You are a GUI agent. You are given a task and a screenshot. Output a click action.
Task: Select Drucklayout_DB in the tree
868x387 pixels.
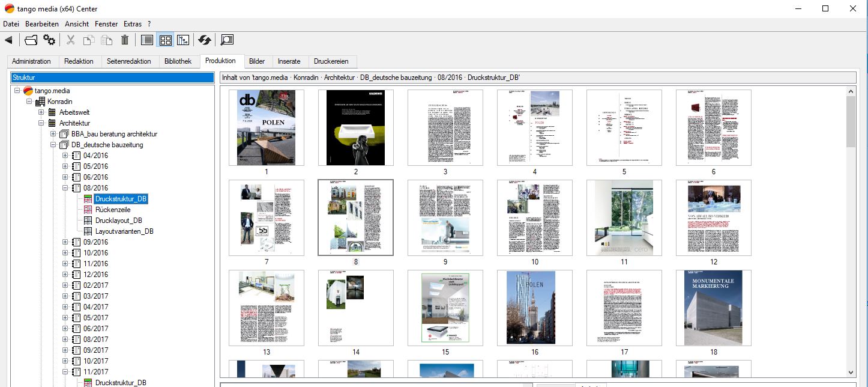pyautogui.click(x=118, y=221)
